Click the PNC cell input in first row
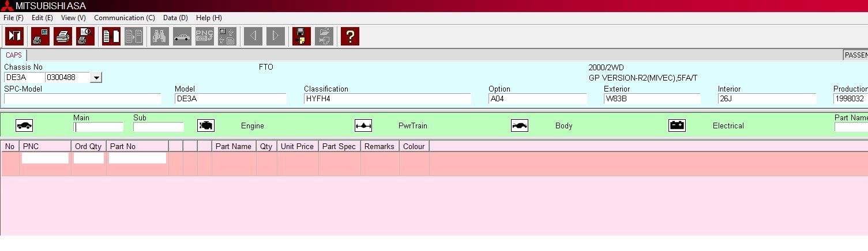Screen dimensions: 868x251 point(45,158)
